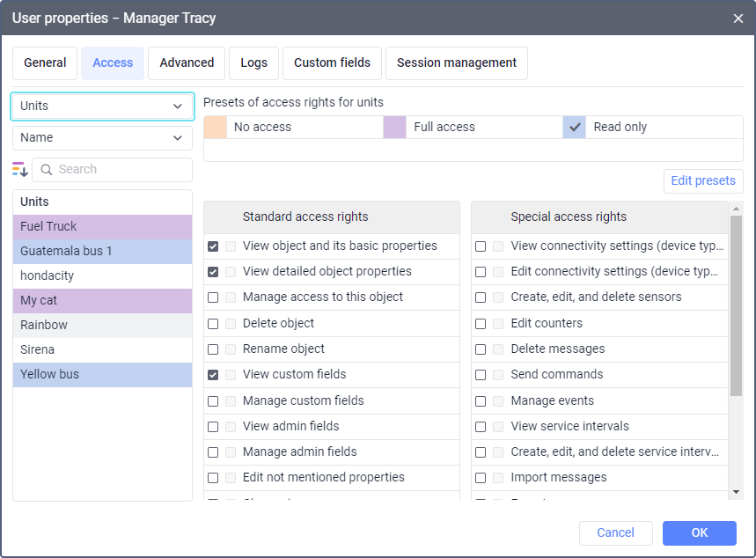Viewport: 756px width, 558px height.
Task: Open the Session management tab
Action: coord(456,62)
